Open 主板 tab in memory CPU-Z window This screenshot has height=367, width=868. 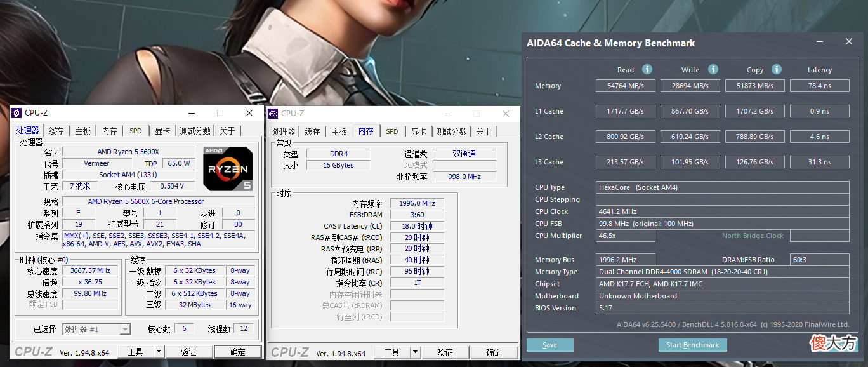point(339,131)
